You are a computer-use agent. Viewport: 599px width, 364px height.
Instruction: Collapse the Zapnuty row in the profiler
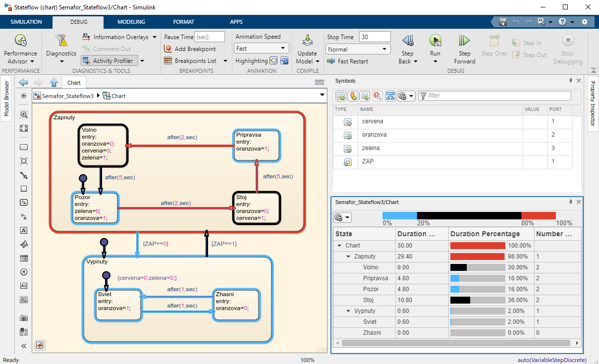coord(348,257)
